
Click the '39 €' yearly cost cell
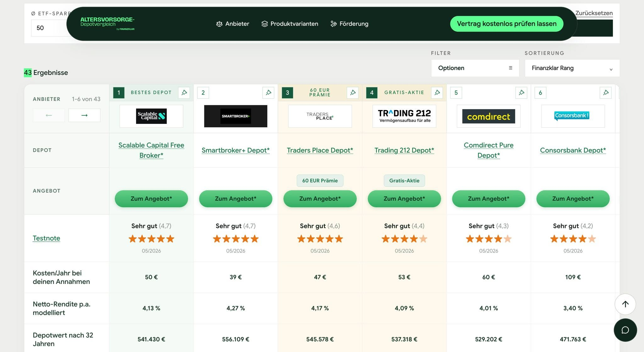coord(236,277)
